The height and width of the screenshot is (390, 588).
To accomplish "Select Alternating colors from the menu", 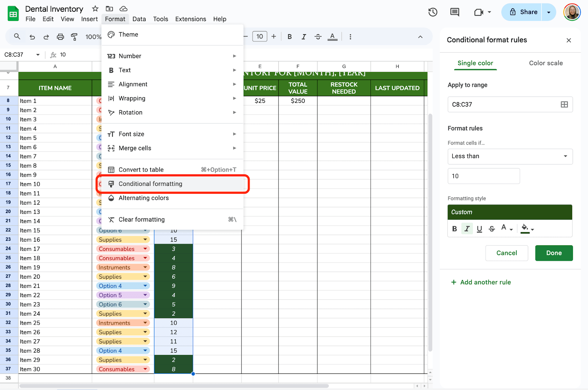I will (x=143, y=198).
